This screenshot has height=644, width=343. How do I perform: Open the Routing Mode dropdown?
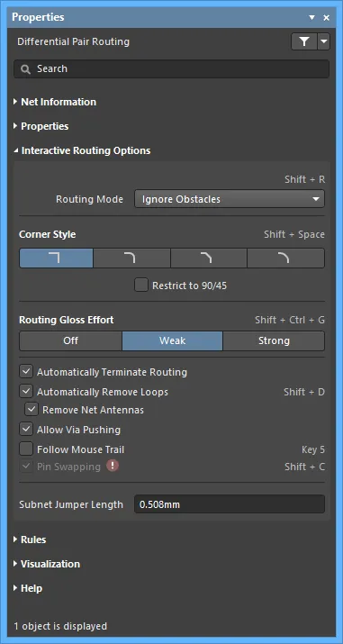tap(230, 199)
